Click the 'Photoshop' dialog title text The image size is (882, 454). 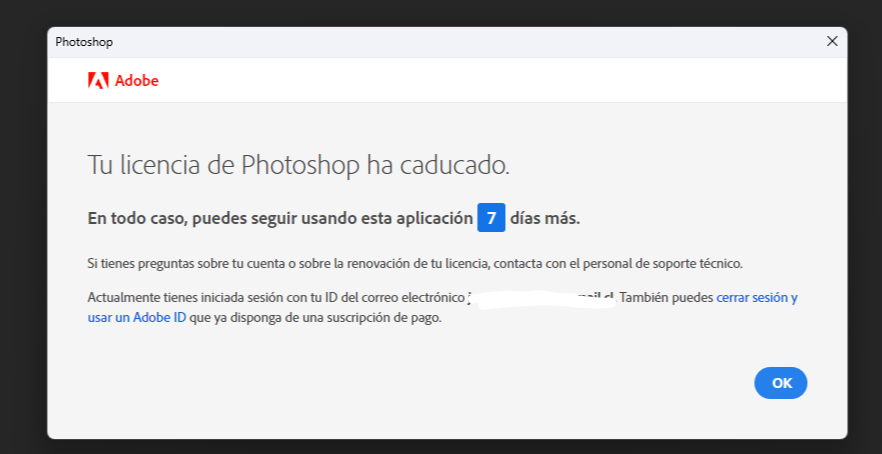point(84,42)
